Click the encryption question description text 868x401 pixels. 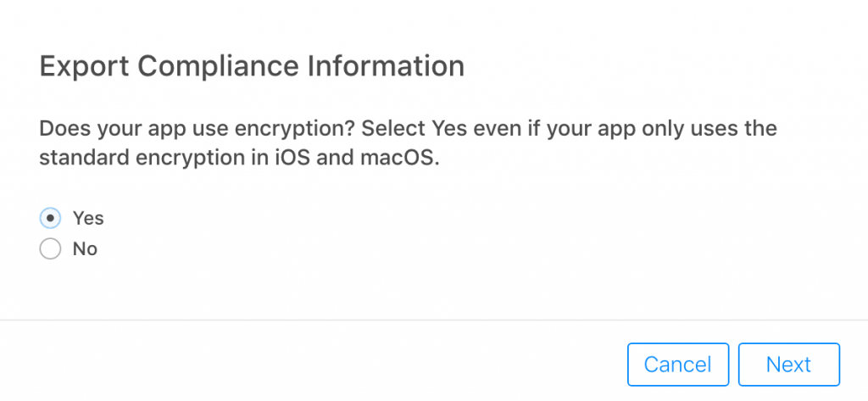click(x=408, y=143)
